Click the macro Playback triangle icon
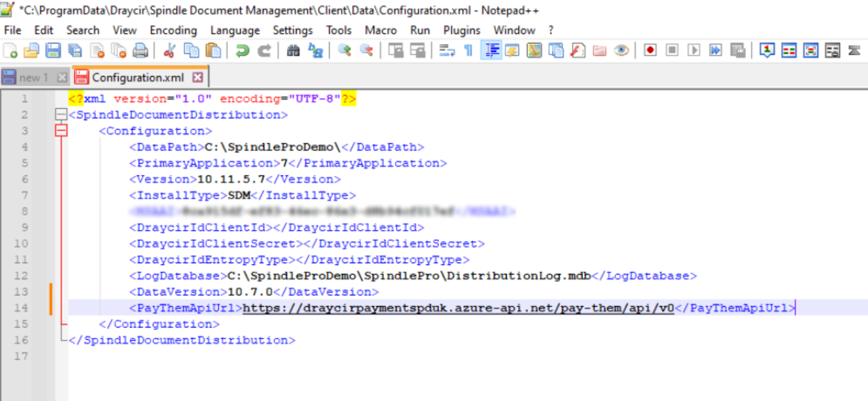Screen dimensions: 868x401 coord(694,50)
